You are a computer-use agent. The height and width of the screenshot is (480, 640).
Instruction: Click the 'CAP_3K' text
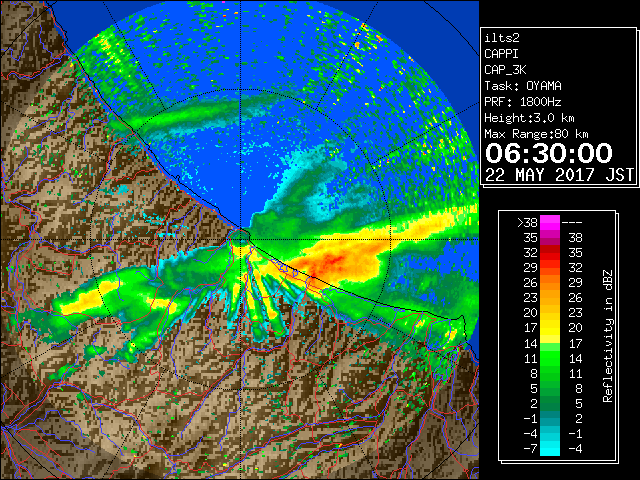(x=505, y=70)
